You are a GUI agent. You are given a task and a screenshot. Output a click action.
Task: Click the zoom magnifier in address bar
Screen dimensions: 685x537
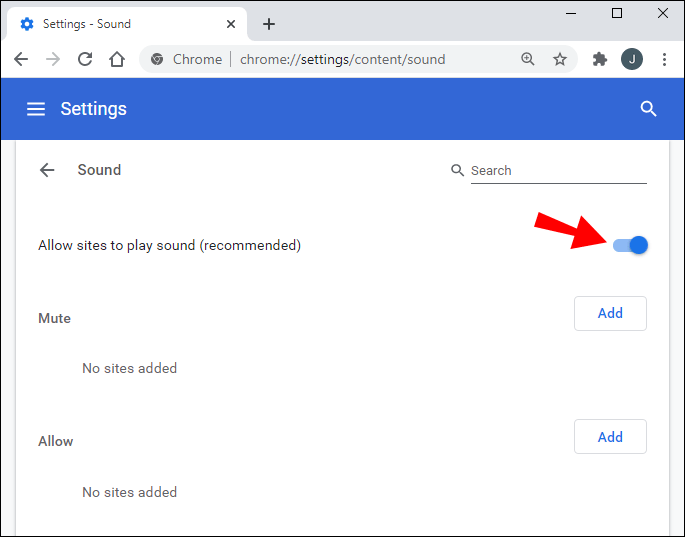[x=528, y=59]
